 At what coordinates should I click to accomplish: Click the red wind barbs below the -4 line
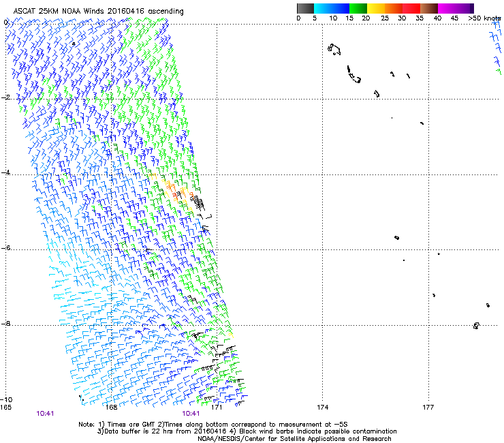click(x=176, y=196)
